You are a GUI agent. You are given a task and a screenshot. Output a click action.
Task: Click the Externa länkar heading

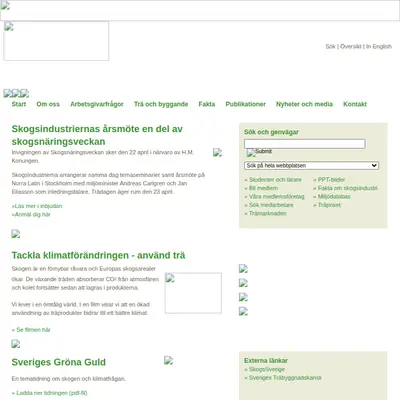click(x=266, y=360)
